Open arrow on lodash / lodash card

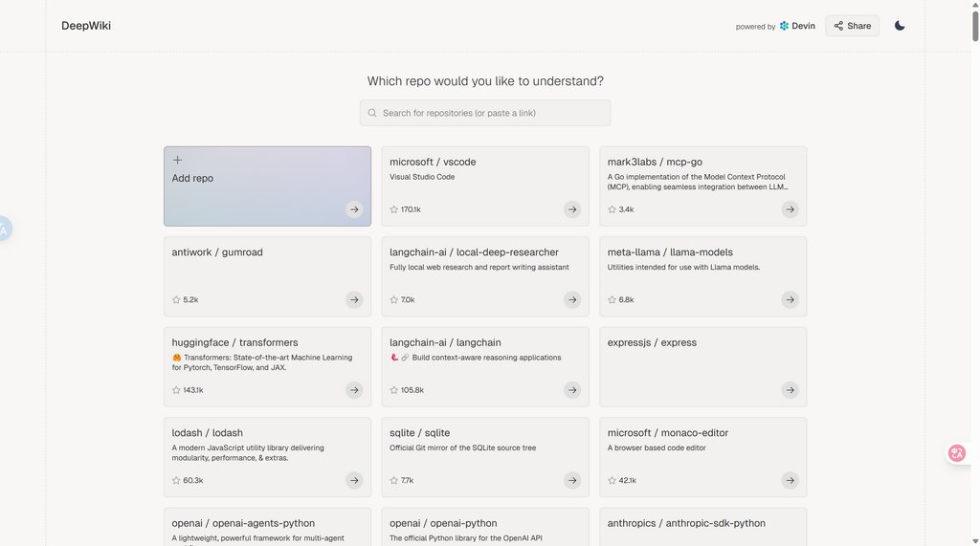point(354,480)
